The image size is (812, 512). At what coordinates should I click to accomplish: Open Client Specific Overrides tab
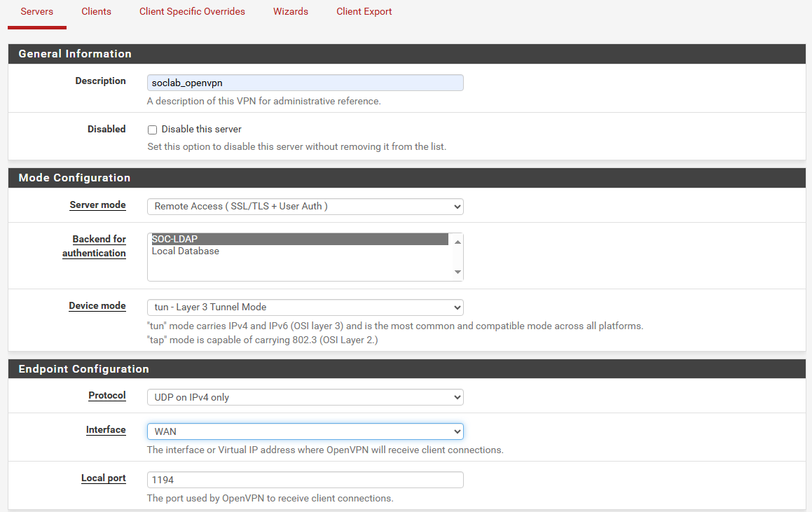(x=192, y=12)
